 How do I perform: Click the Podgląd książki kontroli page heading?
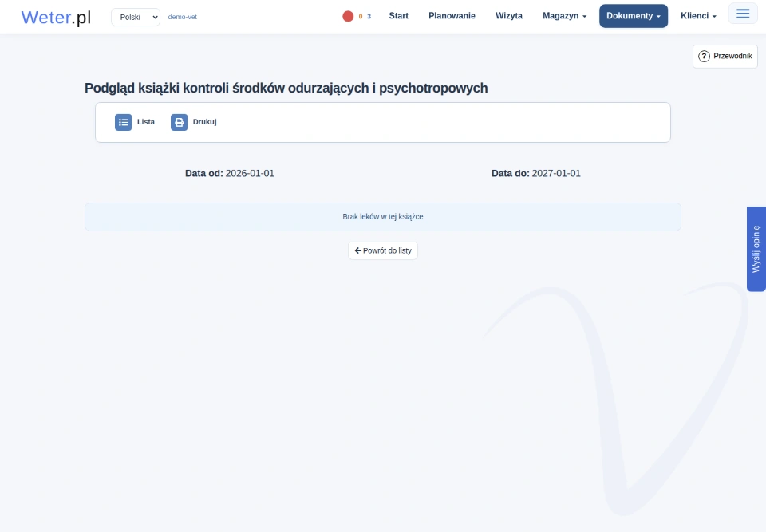[x=286, y=88]
